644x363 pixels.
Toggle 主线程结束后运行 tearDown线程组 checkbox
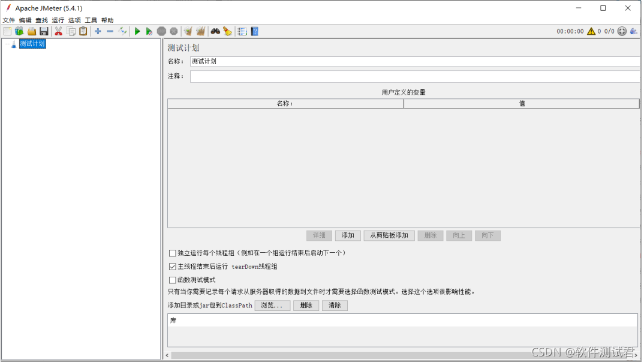coord(173,267)
